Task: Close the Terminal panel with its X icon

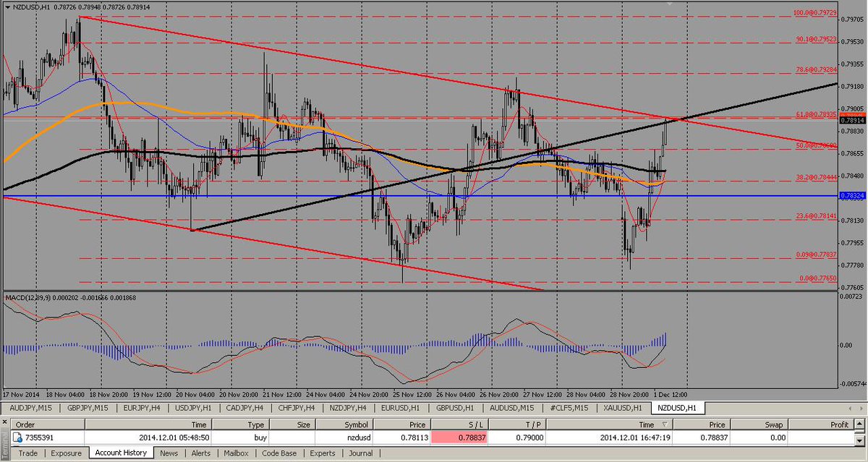Action: 4,423
